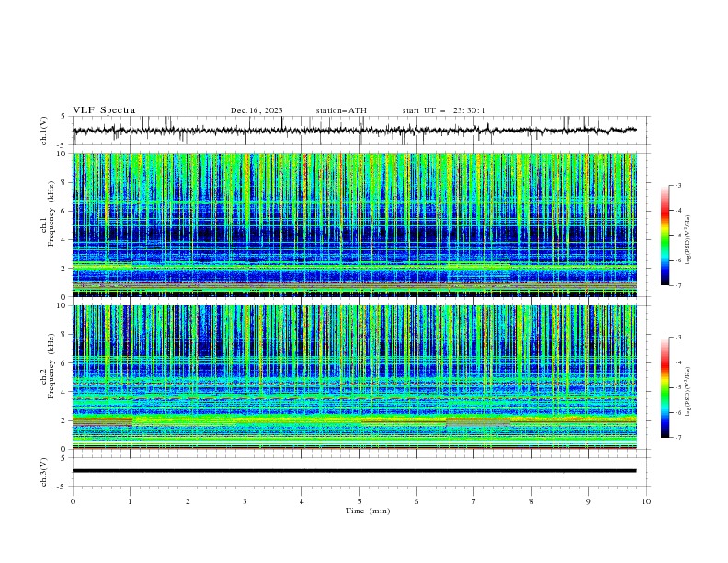The height and width of the screenshot is (563, 728).
Task: Click the 'start UT = 23:30: 1' text
Action: coord(444,110)
